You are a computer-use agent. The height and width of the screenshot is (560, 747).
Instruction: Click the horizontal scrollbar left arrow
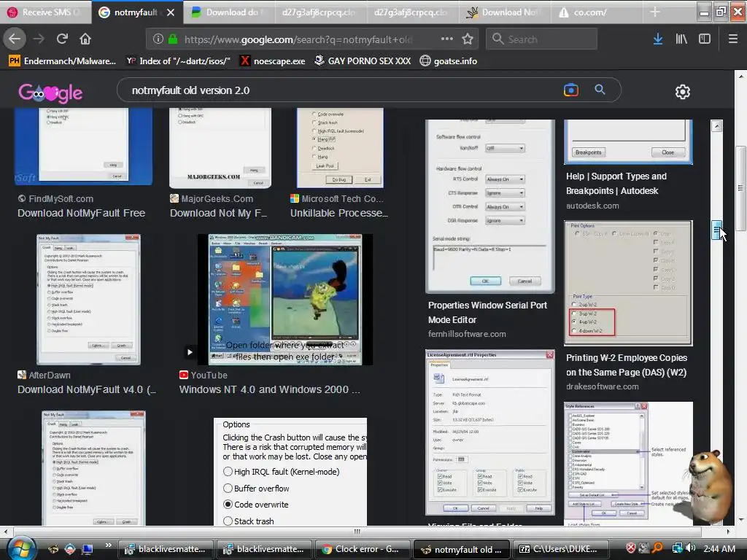pyautogui.click(x=6, y=531)
